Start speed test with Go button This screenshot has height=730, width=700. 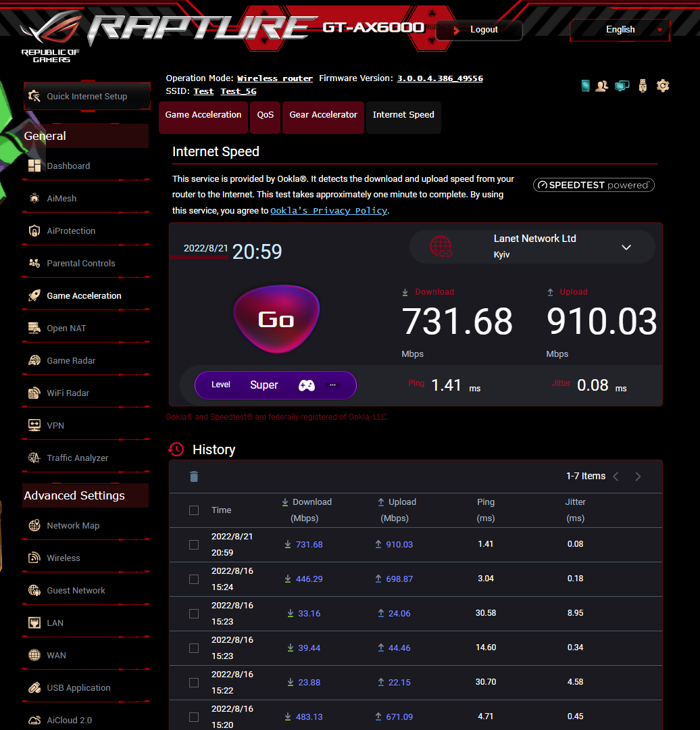[276, 319]
